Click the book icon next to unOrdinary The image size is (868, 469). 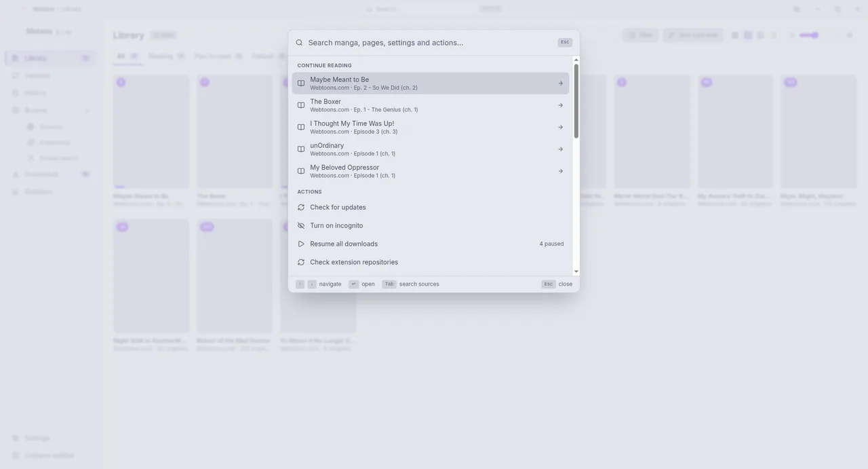tap(301, 149)
